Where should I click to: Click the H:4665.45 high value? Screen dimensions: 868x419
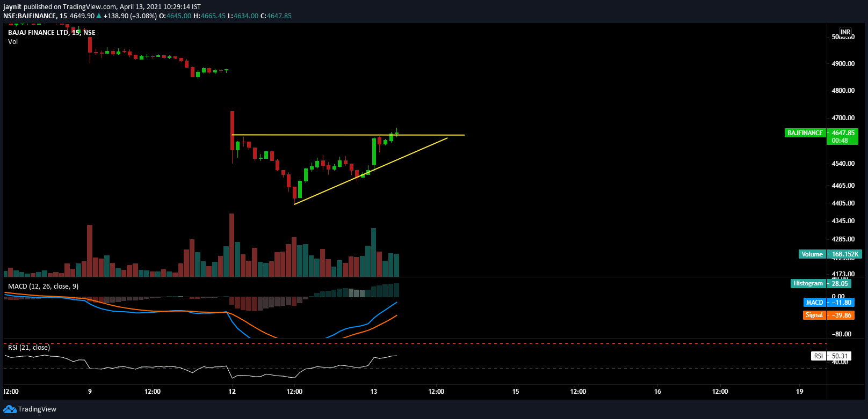(x=209, y=16)
